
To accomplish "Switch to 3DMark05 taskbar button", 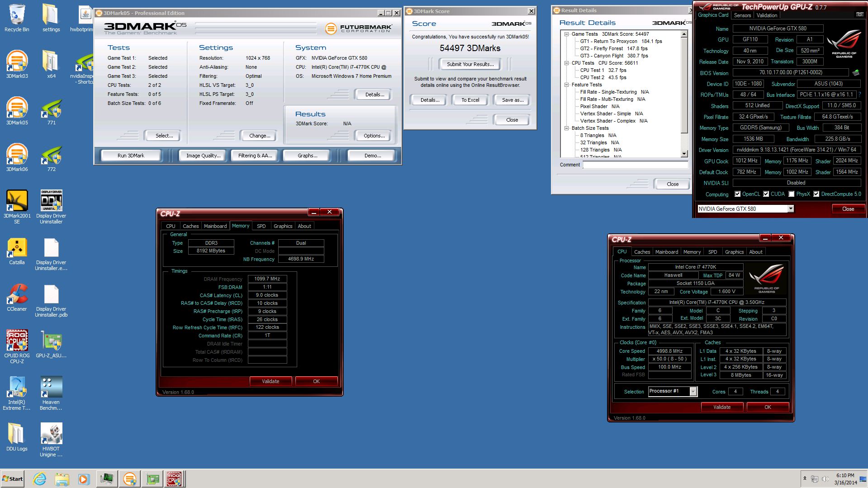I will tap(130, 479).
